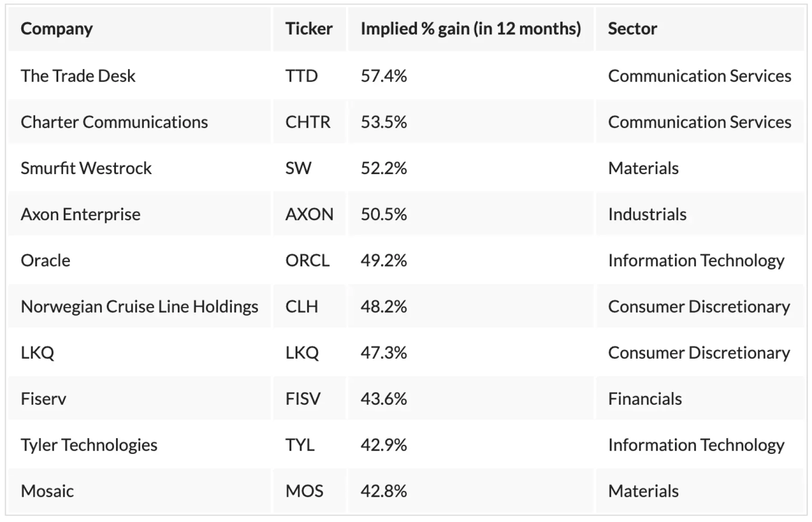Click the 42.8% gain value
This screenshot has height=522, width=812.
coord(383,491)
